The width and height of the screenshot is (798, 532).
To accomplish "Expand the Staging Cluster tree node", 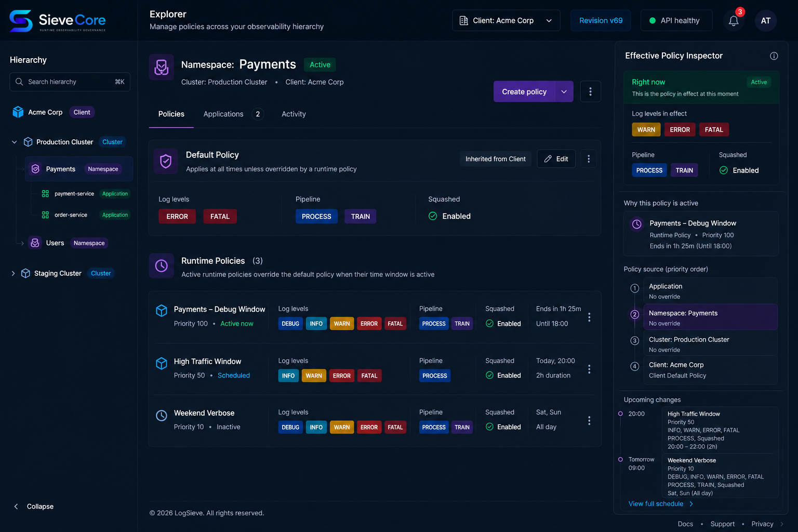I will 13,273.
